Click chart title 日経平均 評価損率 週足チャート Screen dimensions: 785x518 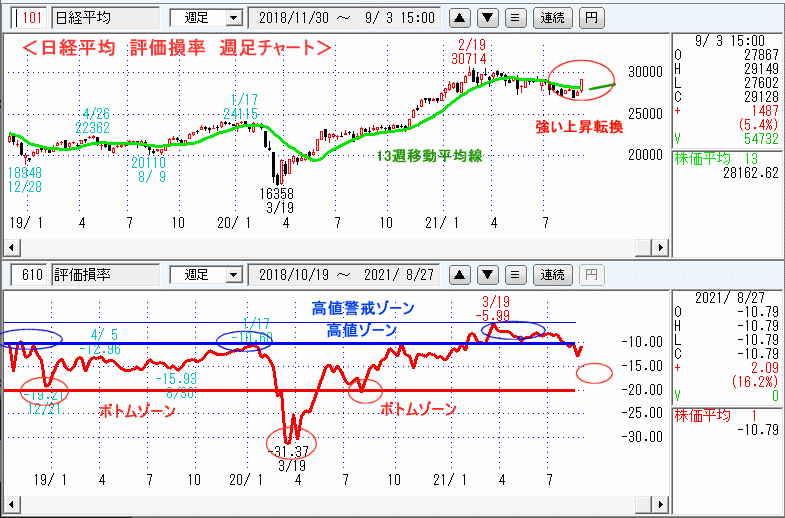[x=177, y=48]
